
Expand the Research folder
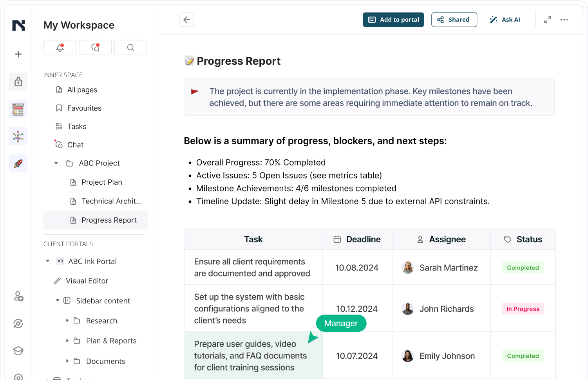(67, 321)
